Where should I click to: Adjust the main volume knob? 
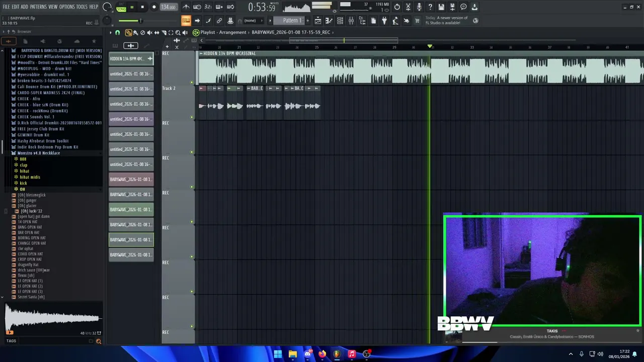[107, 7]
